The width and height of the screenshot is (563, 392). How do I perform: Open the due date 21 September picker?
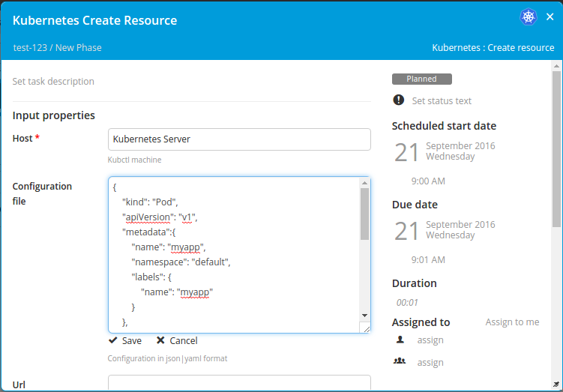445,230
